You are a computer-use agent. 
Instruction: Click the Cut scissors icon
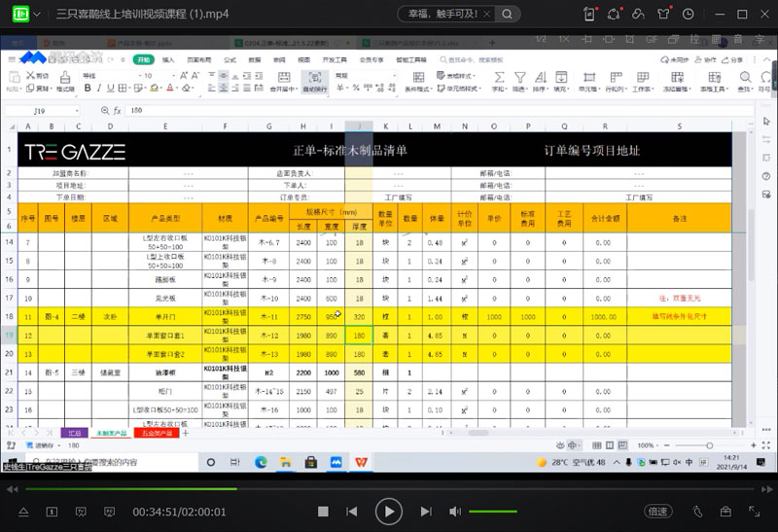click(31, 76)
